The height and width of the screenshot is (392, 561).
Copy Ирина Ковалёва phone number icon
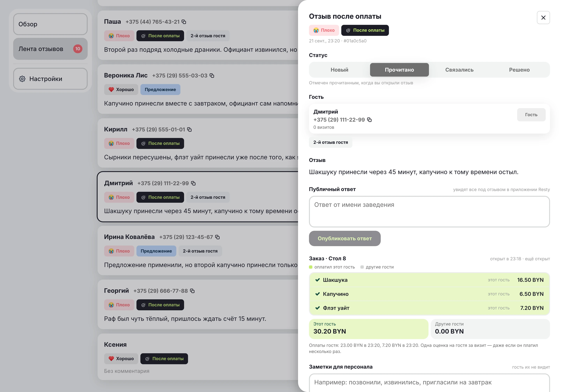[217, 237]
